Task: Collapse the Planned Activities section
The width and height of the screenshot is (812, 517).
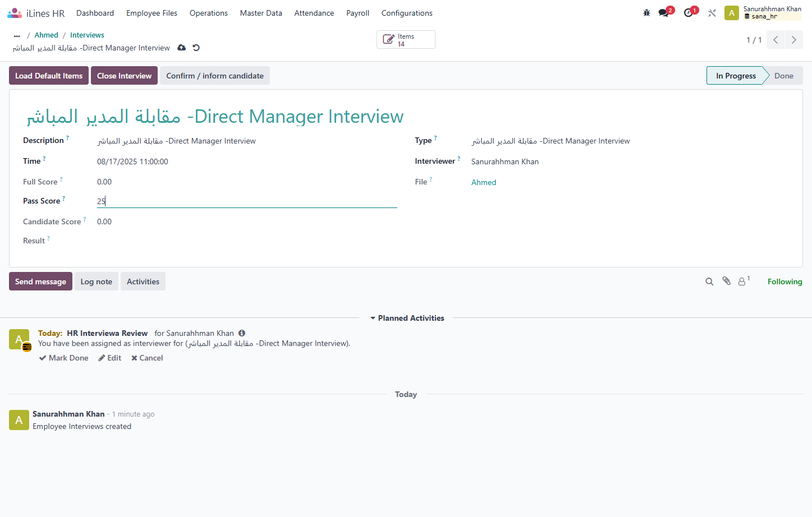Action: click(407, 318)
